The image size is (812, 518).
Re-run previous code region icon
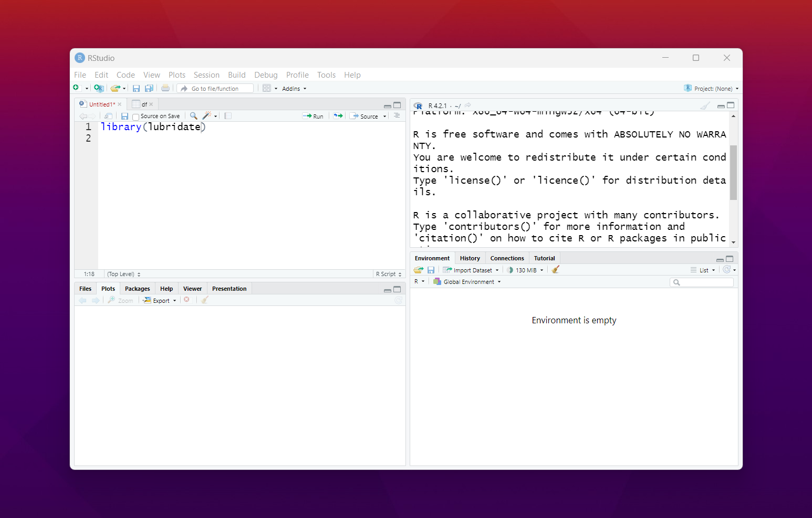(338, 115)
